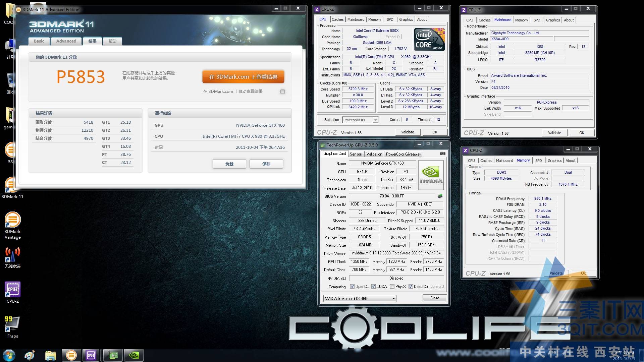Toggle the PhysX checkbox in GPU-Z

392,287
